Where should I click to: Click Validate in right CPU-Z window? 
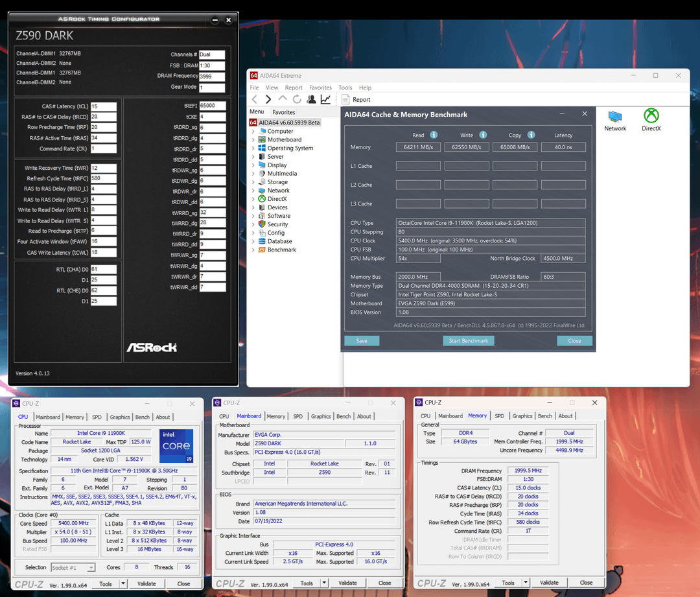click(549, 583)
